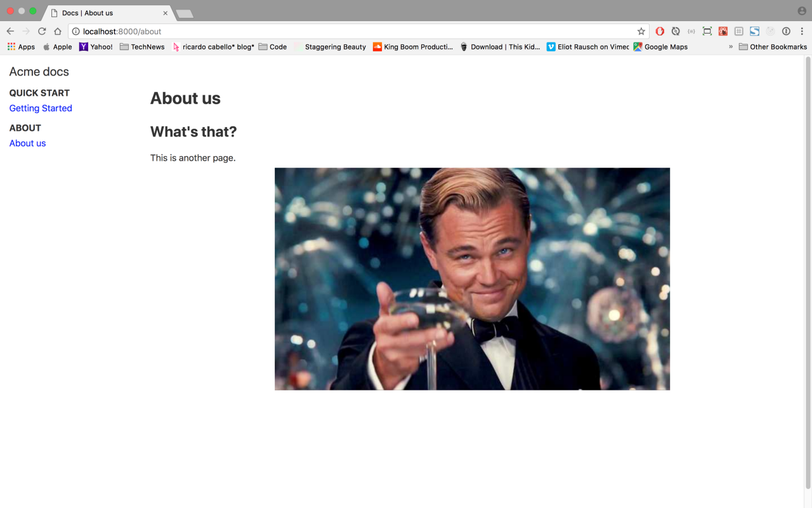Screen dimensions: 812x508
Task: Bookmark this page with the star
Action: click(641, 30)
